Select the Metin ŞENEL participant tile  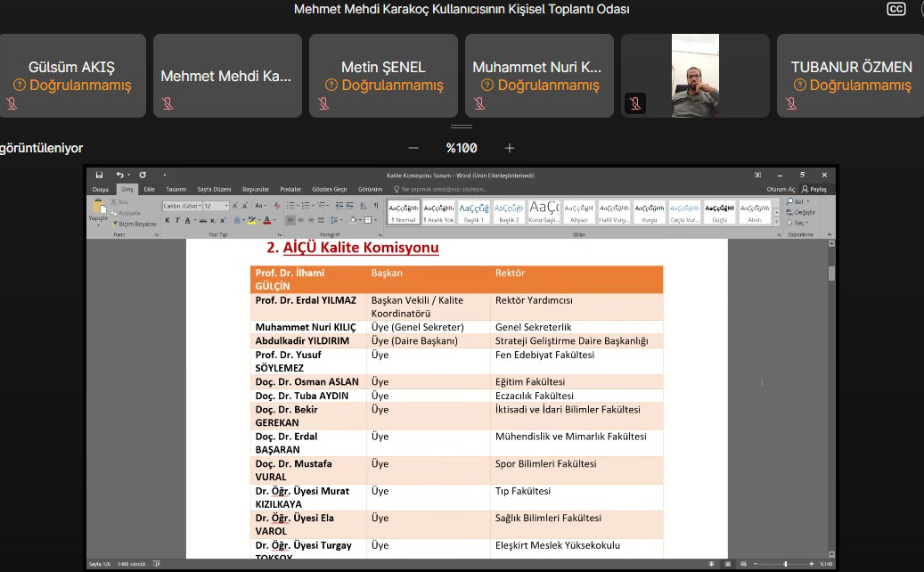point(383,76)
